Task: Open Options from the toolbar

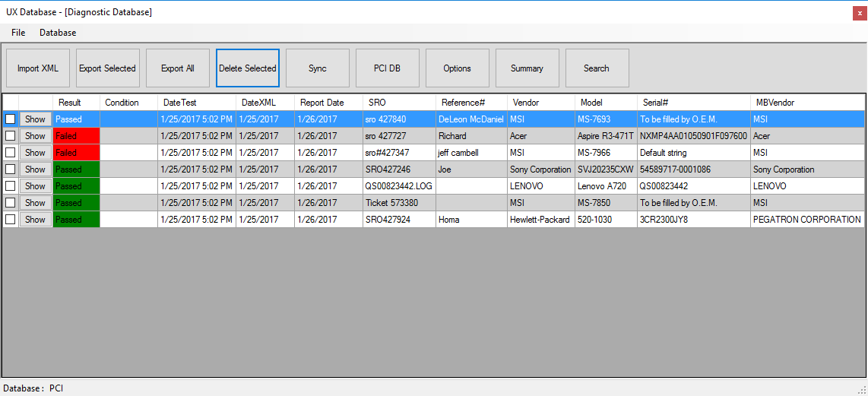Action: click(457, 68)
